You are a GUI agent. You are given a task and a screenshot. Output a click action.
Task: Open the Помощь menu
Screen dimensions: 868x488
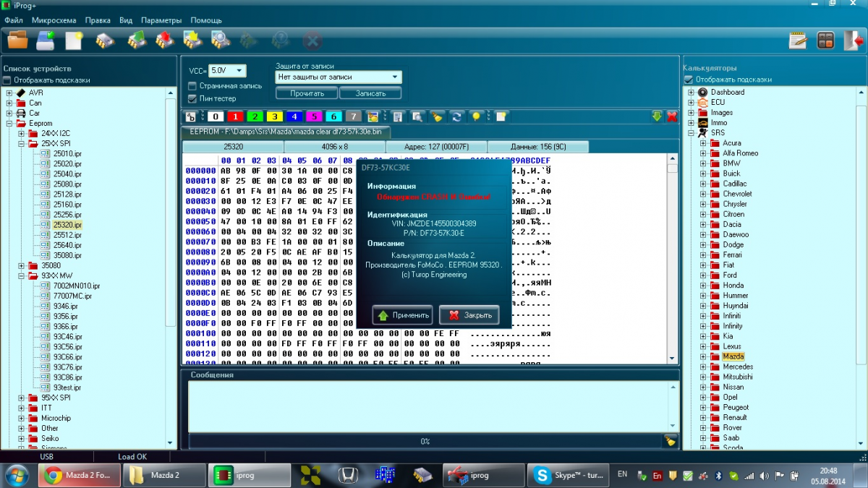(x=206, y=20)
